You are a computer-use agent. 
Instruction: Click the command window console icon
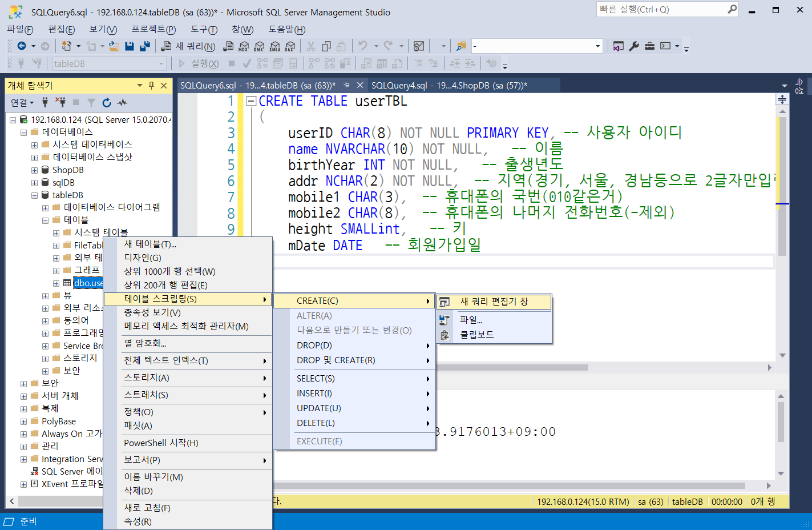coord(665,46)
